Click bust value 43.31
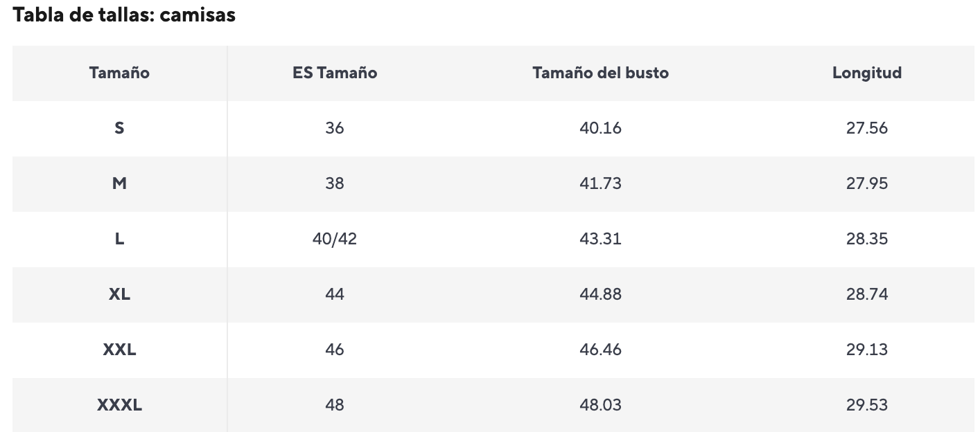 [600, 239]
